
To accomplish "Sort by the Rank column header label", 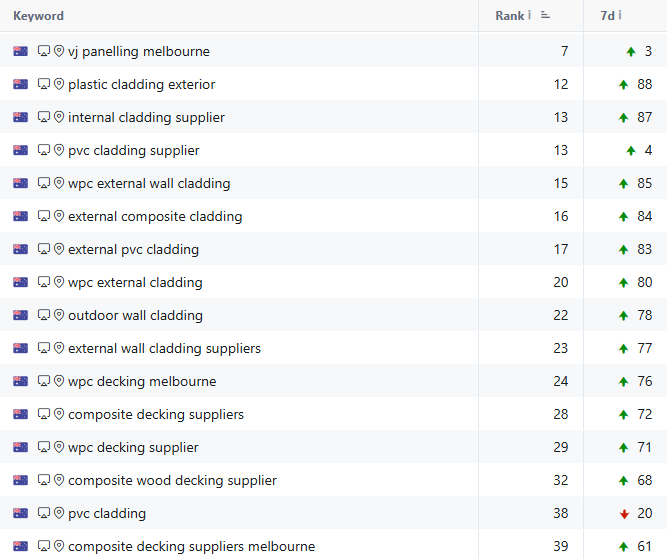I will coord(510,16).
